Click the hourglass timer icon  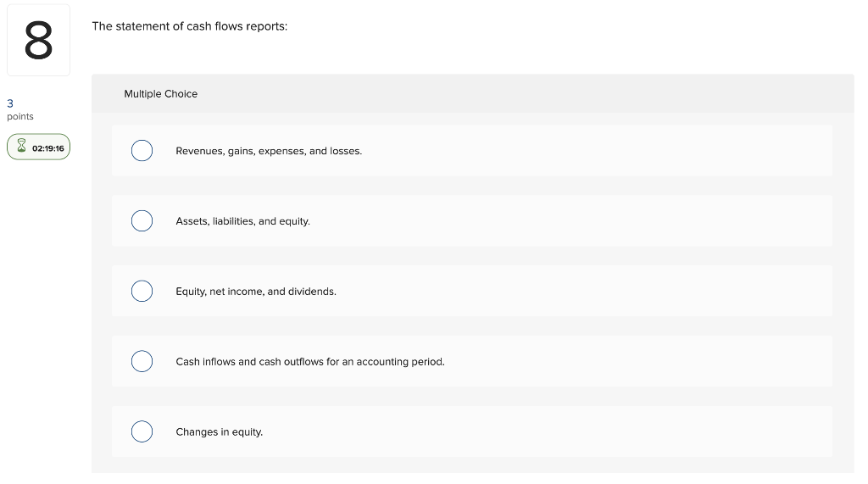coord(21,146)
